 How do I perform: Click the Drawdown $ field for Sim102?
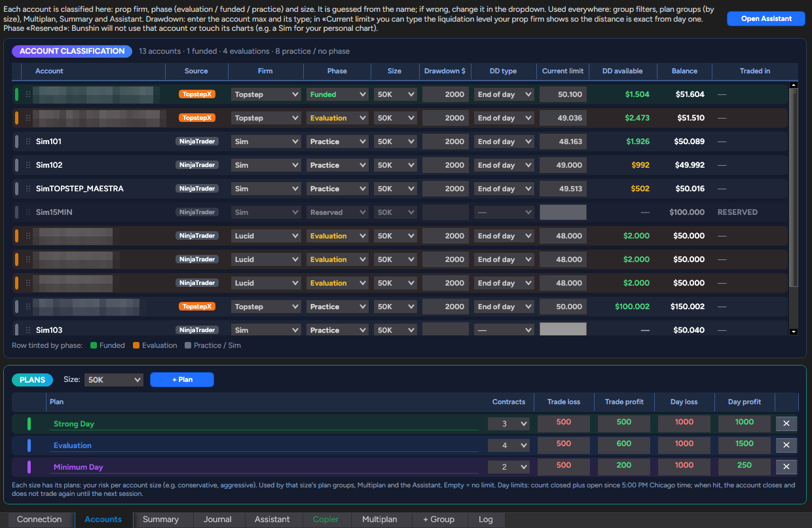tap(445, 165)
